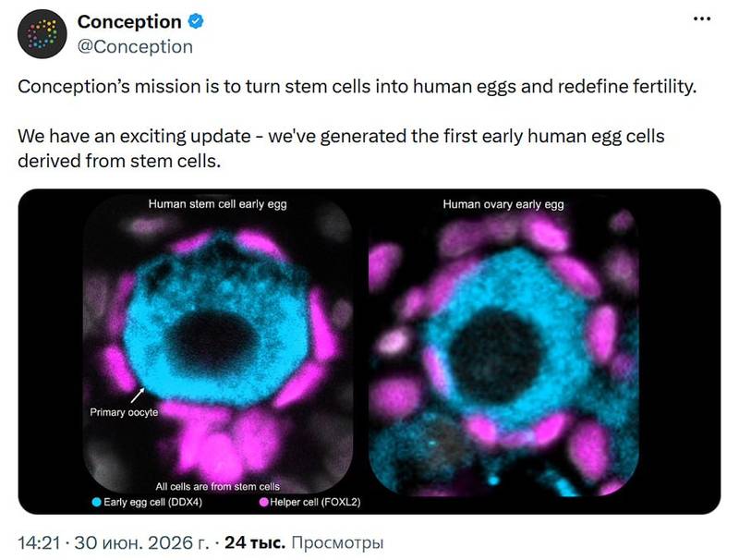Click the Human stem cell early egg title
Screen dimensions: 739x560
coord(217,204)
